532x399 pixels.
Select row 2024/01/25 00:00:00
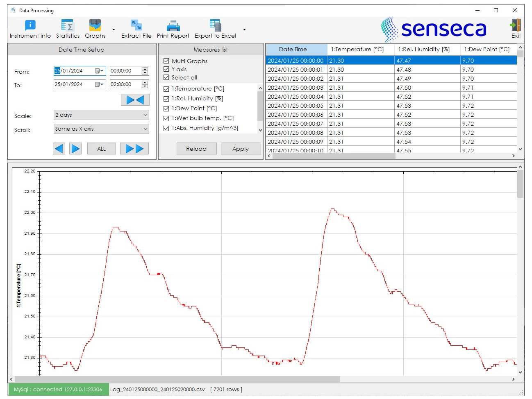click(x=391, y=61)
